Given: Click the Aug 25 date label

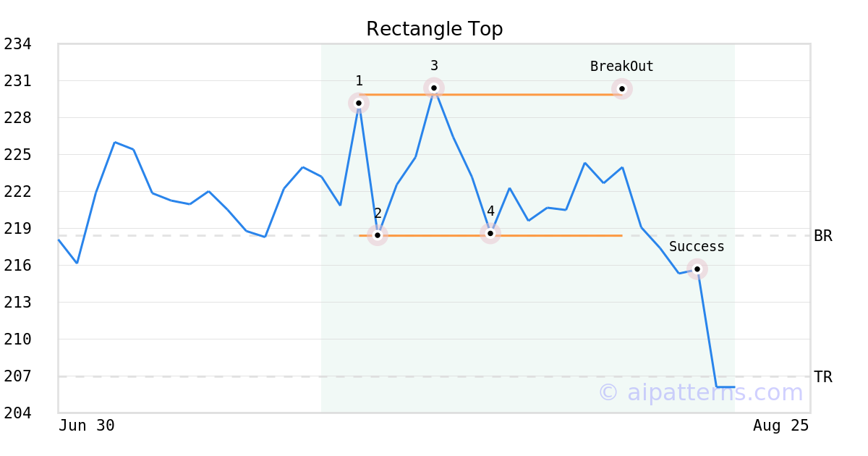Looking at the screenshot, I should pyautogui.click(x=780, y=426).
